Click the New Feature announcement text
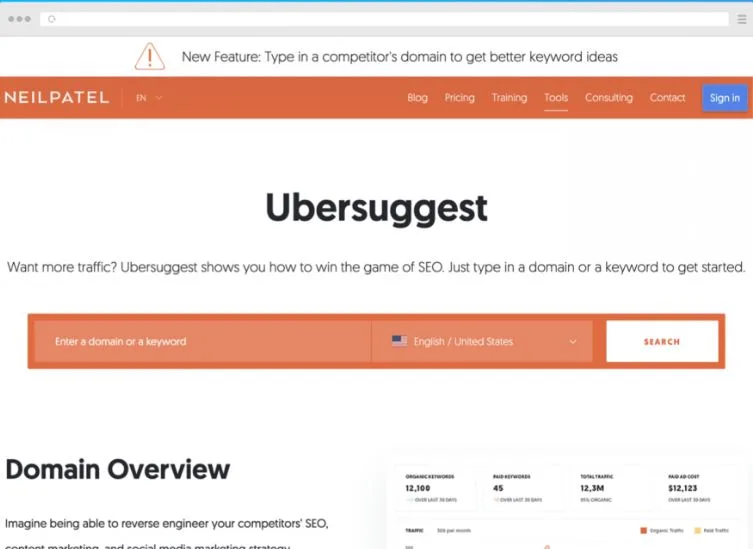753x549 pixels. coord(400,57)
